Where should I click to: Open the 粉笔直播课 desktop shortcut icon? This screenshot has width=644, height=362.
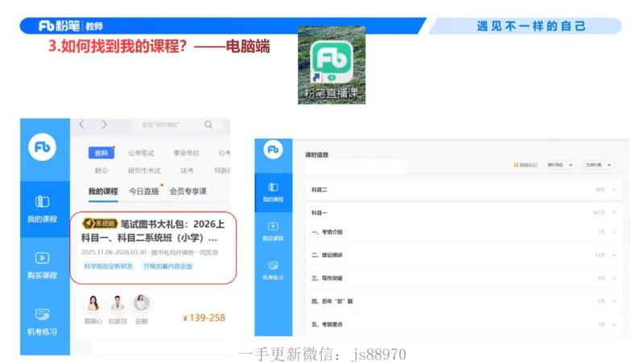click(332, 65)
